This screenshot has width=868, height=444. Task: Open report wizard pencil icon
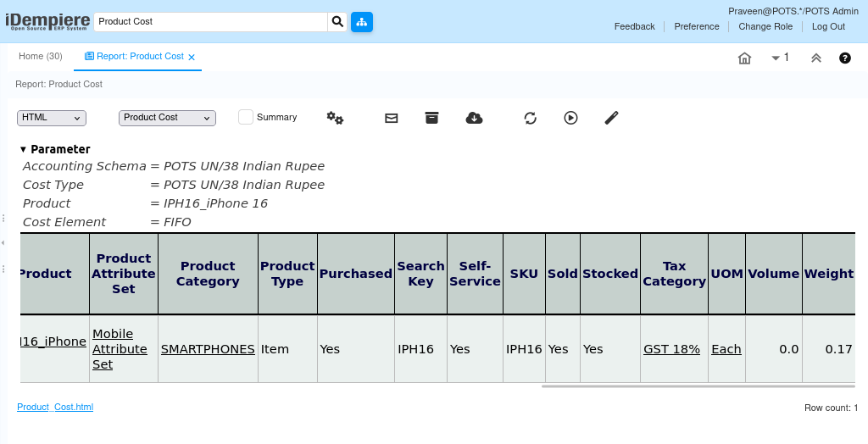[611, 118]
